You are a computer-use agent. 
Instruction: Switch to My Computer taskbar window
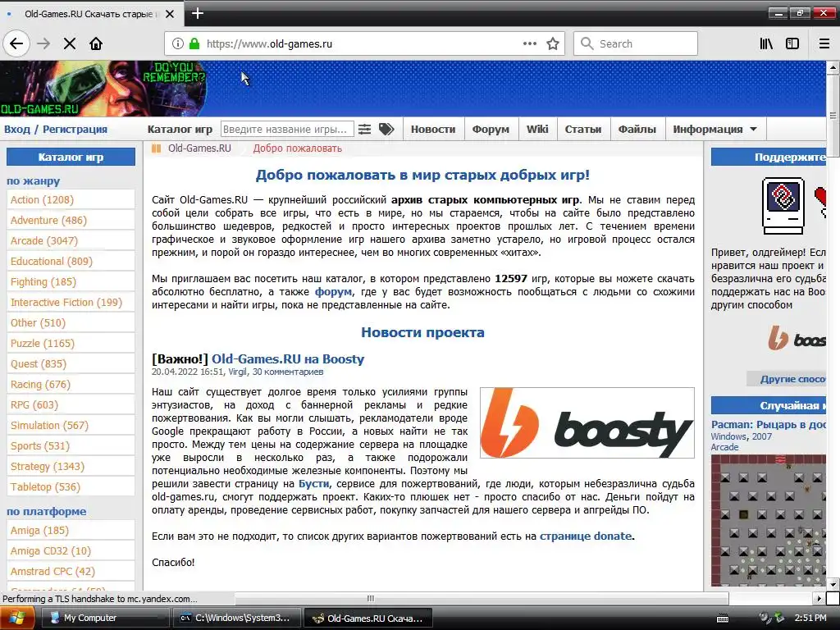pyautogui.click(x=105, y=618)
